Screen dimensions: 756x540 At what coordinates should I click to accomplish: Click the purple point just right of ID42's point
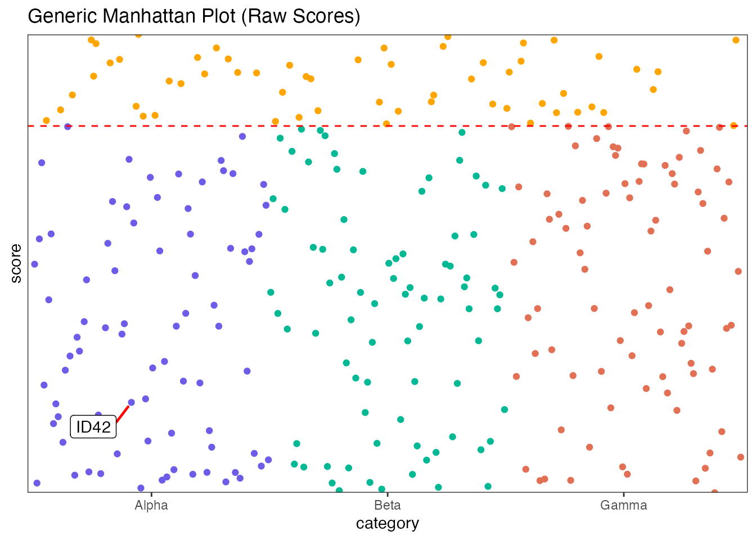(146, 399)
